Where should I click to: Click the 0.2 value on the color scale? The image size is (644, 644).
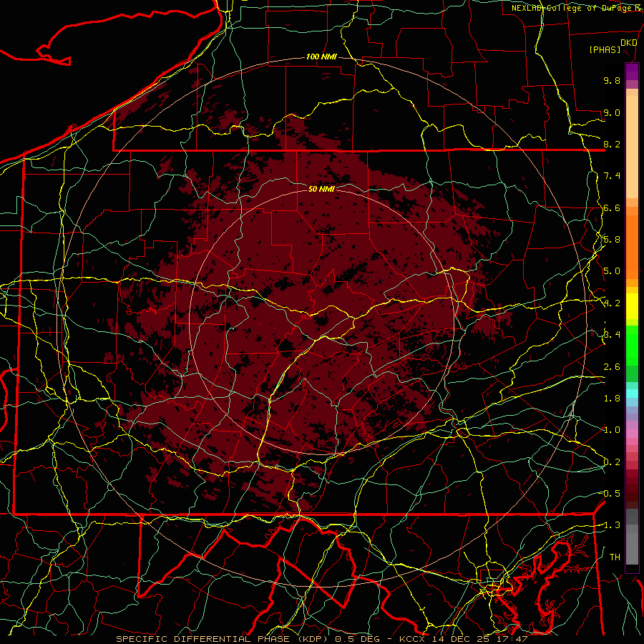612,462
